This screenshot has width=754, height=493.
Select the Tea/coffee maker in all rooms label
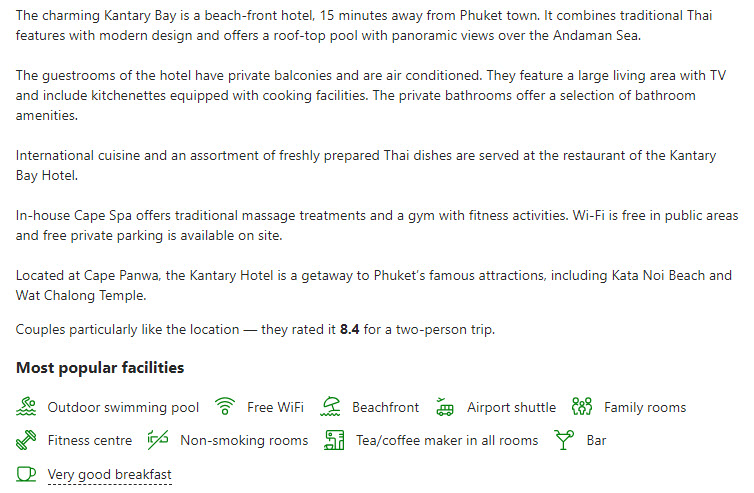447,441
